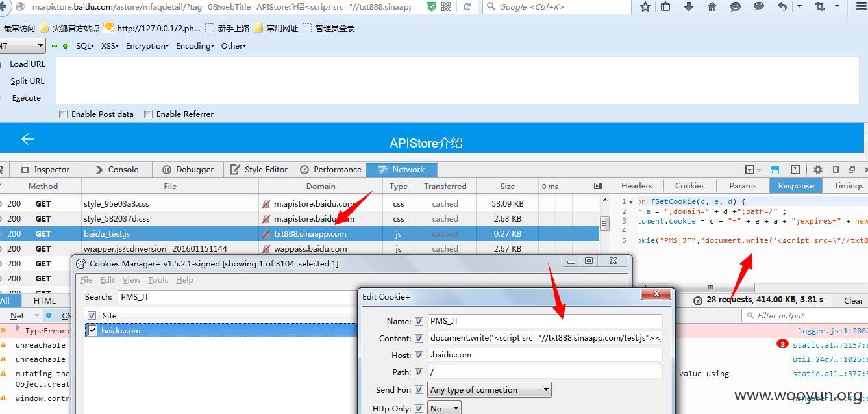The image size is (868, 414).
Task: Expand the TypeError message triangle
Action: [x=18, y=329]
